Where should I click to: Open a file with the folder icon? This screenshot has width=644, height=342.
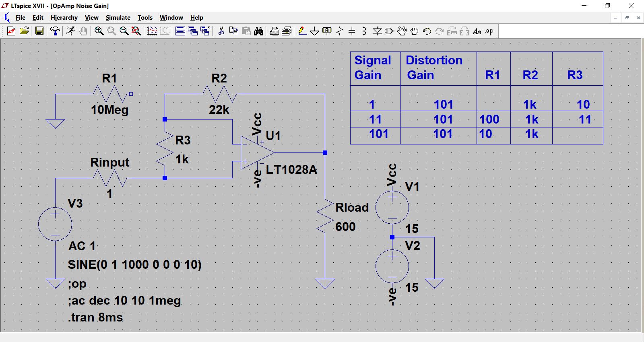[24, 31]
